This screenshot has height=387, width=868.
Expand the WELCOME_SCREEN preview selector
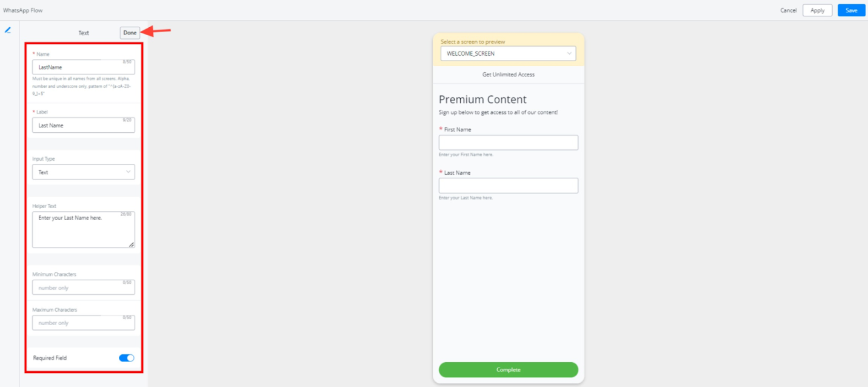click(508, 54)
